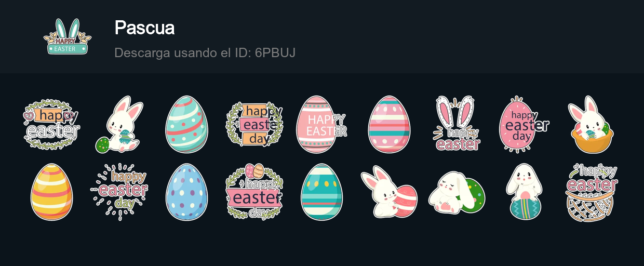
Task: Pick the bunny in orange basket sticker
Action: (x=591, y=125)
